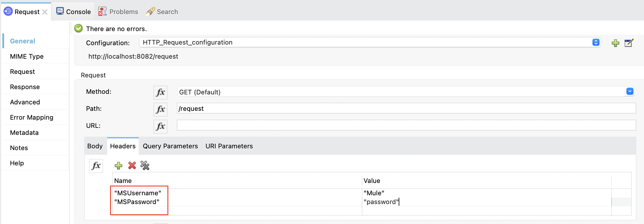
Task: Close the Request tab
Action: (x=45, y=12)
